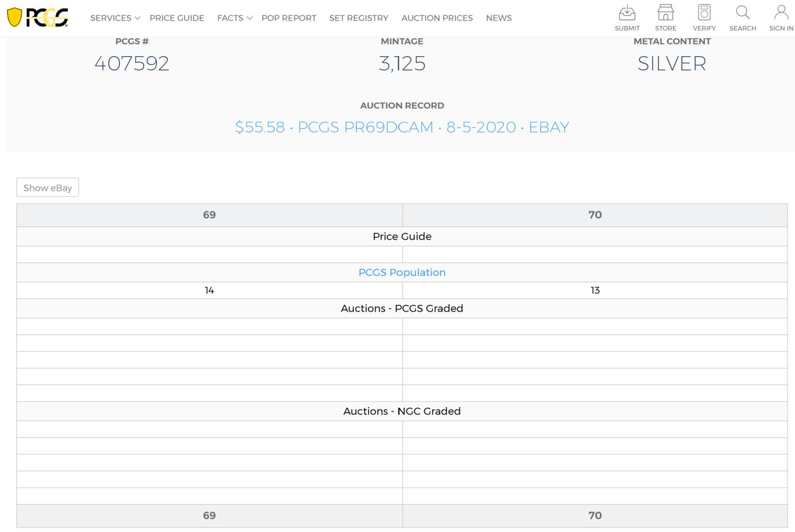This screenshot has width=795, height=532.
Task: Open the News menu item
Action: point(499,18)
